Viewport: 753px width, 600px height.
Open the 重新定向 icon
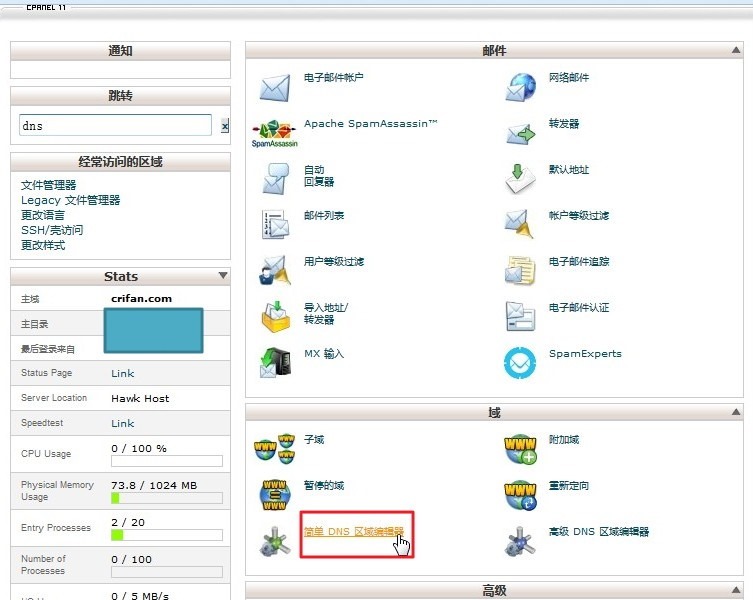[x=521, y=495]
